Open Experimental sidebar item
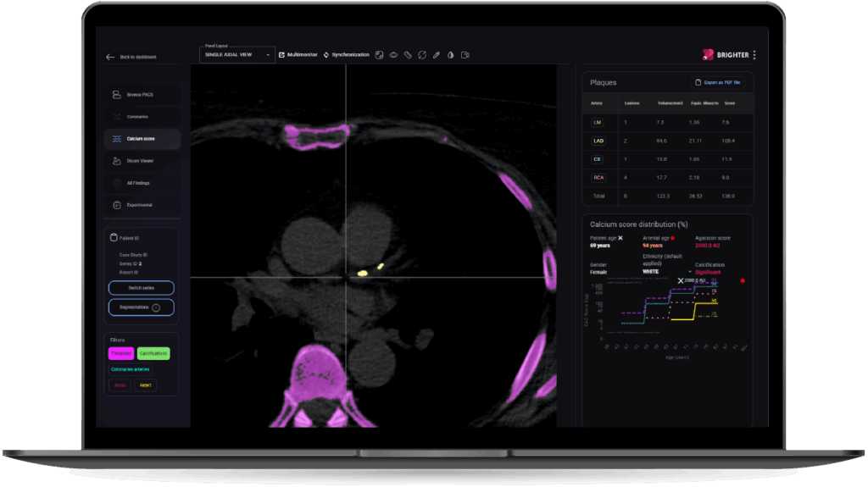Image resolution: width=868 pixels, height=487 pixels. 142,205
